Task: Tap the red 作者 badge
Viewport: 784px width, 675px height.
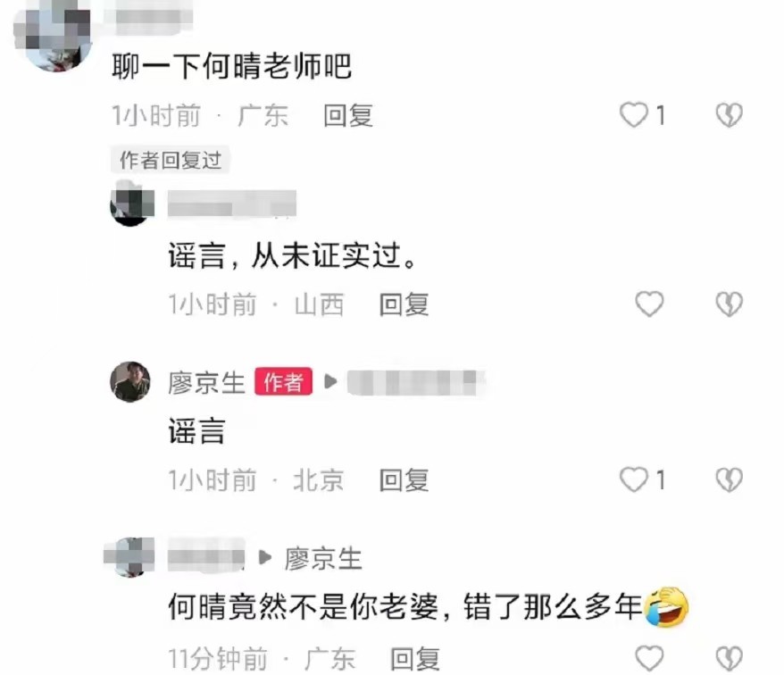Action: coord(283,381)
